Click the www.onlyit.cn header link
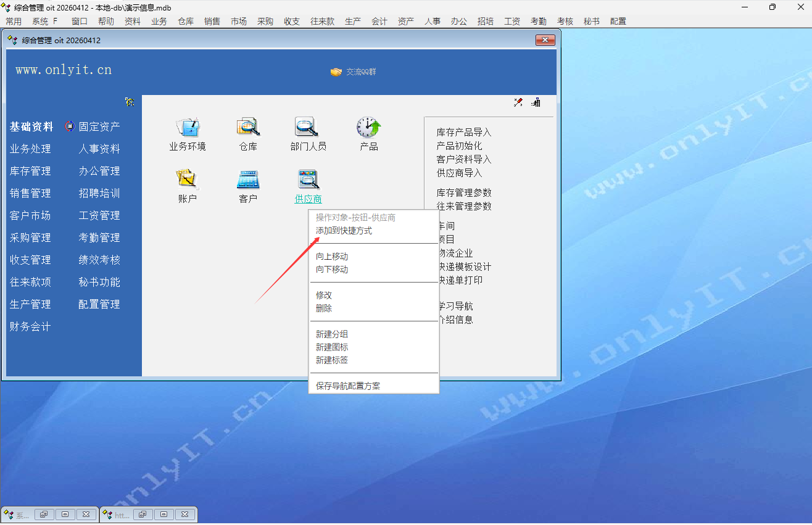812x525 pixels. click(x=64, y=70)
